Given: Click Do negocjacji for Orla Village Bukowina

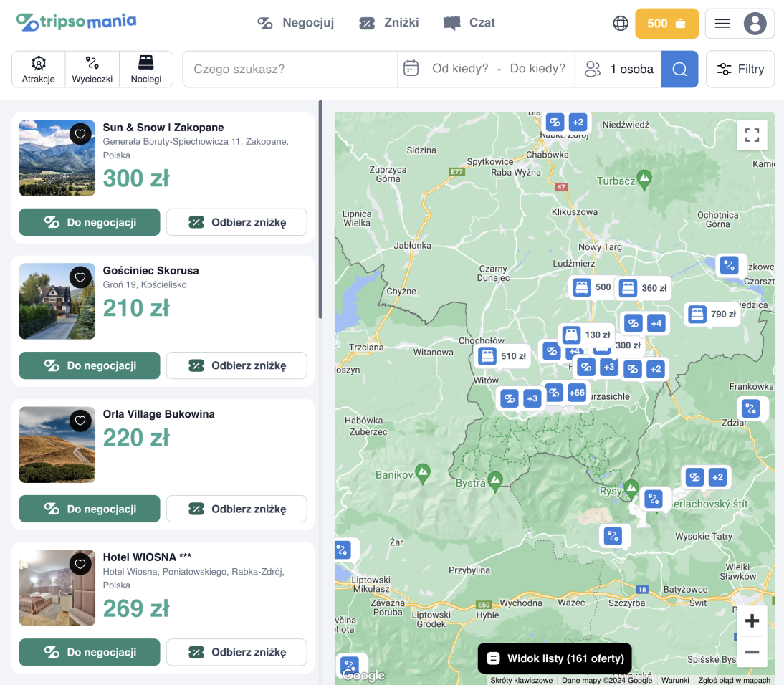Looking at the screenshot, I should [x=90, y=509].
